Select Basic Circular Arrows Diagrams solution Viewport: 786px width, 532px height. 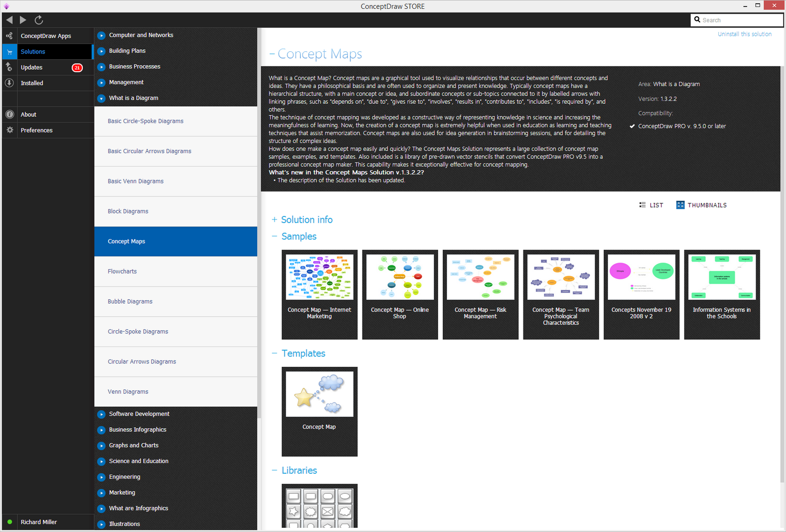pyautogui.click(x=176, y=151)
